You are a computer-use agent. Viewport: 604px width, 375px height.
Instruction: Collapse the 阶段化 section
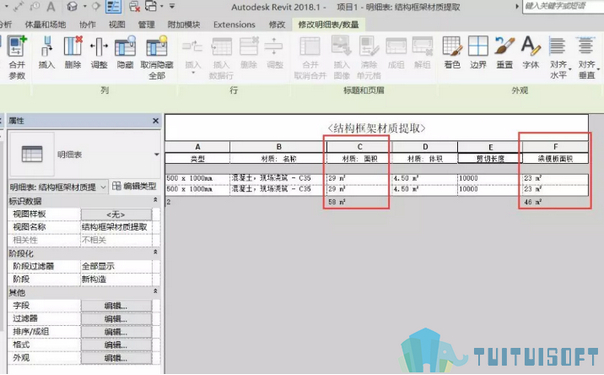coord(155,252)
